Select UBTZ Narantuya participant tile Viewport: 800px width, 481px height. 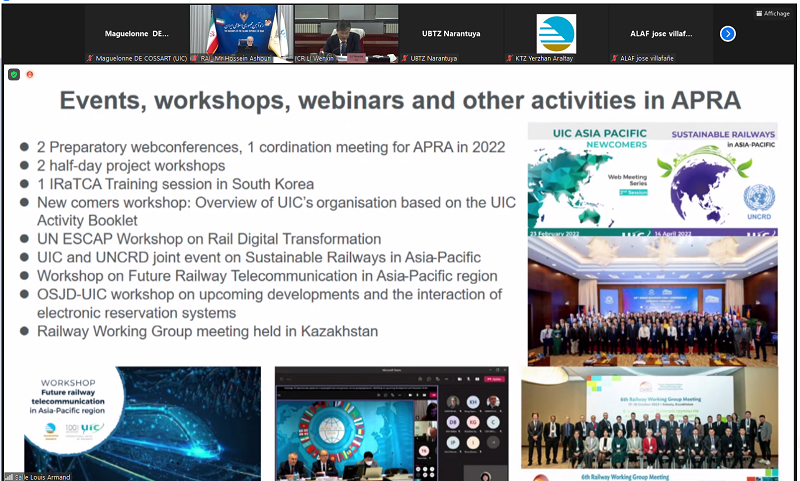(x=445, y=32)
